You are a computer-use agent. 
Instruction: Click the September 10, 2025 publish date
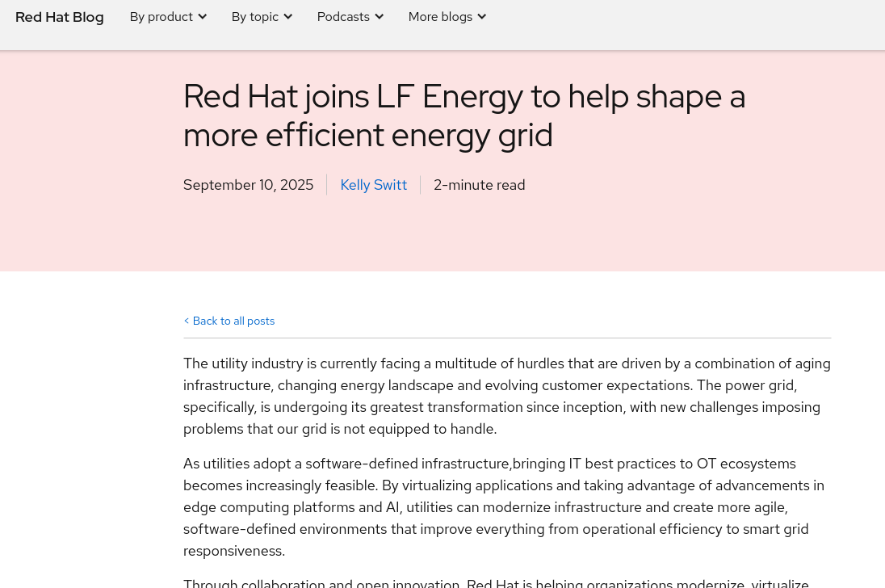248,185
